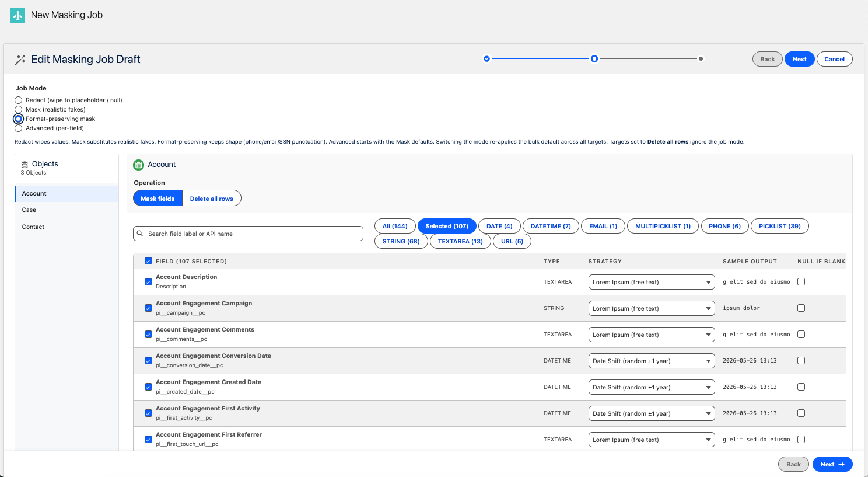Click the New Masking Job app logo icon
Viewport: 868px width, 477px height.
(17, 15)
